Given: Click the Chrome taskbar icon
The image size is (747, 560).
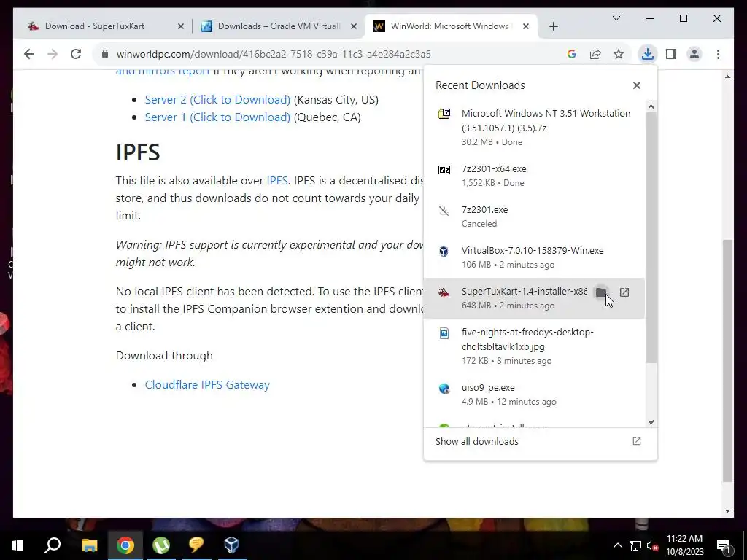Looking at the screenshot, I should [x=125, y=545].
